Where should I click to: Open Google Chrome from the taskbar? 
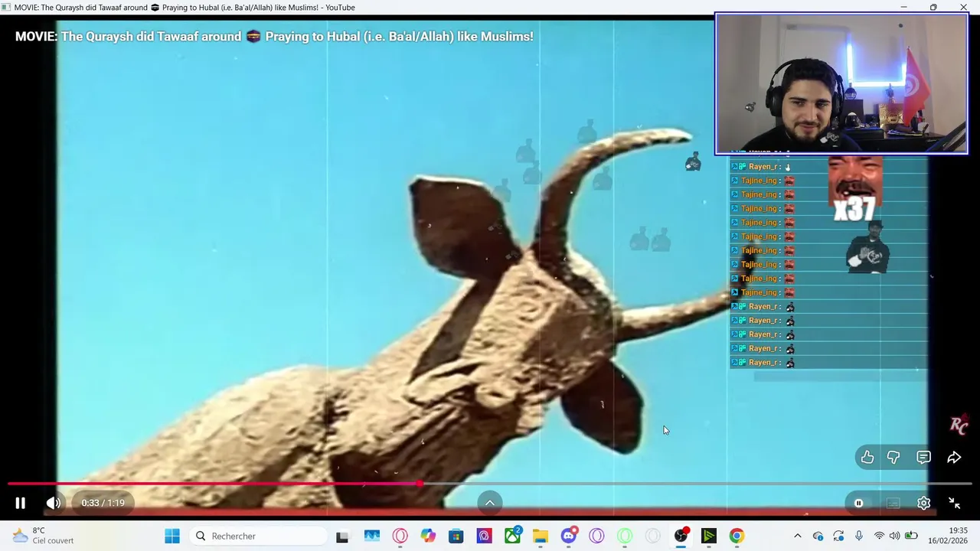pyautogui.click(x=737, y=536)
